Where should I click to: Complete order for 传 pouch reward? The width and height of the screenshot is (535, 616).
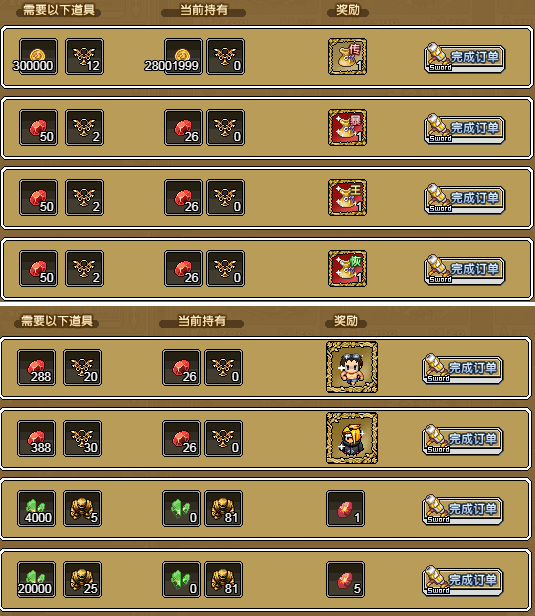pos(464,58)
